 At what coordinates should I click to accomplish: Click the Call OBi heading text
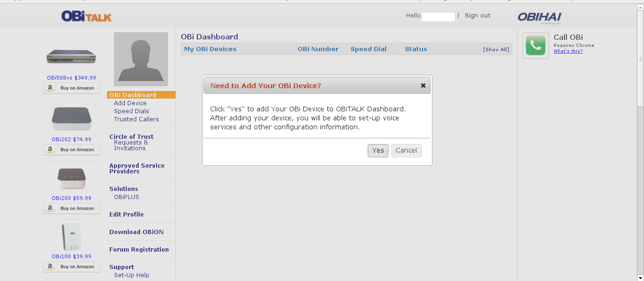pyautogui.click(x=568, y=37)
